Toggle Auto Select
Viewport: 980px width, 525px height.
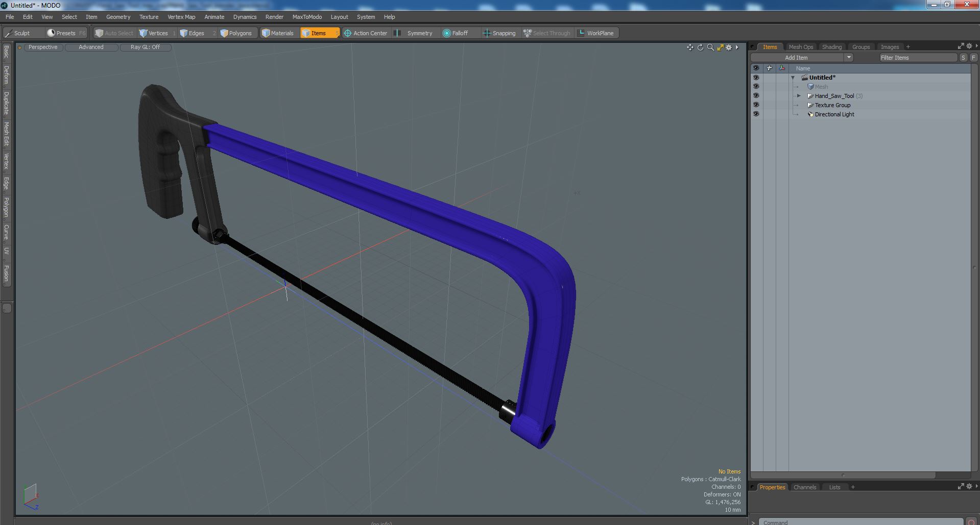(x=114, y=33)
